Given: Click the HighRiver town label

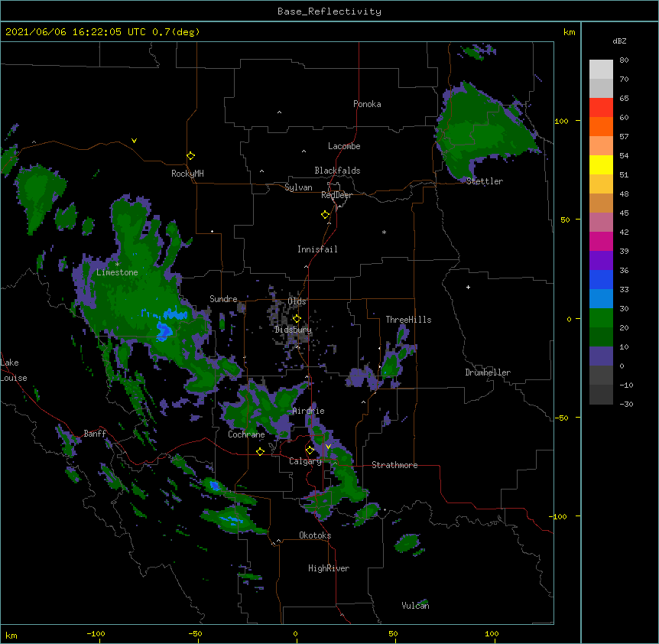Looking at the screenshot, I should (x=329, y=568).
